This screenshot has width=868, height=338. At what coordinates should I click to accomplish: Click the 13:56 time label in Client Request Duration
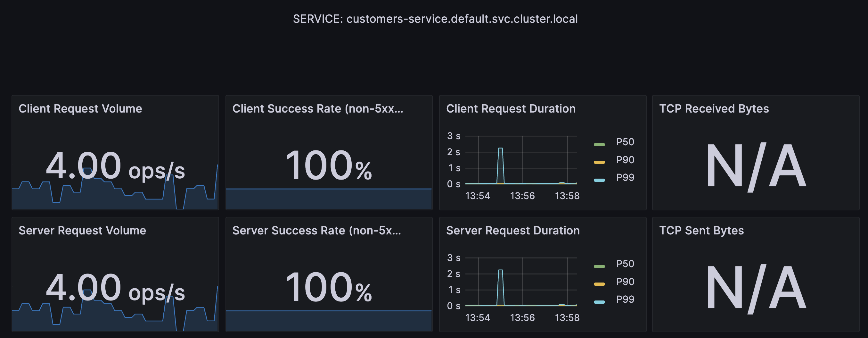pyautogui.click(x=522, y=196)
